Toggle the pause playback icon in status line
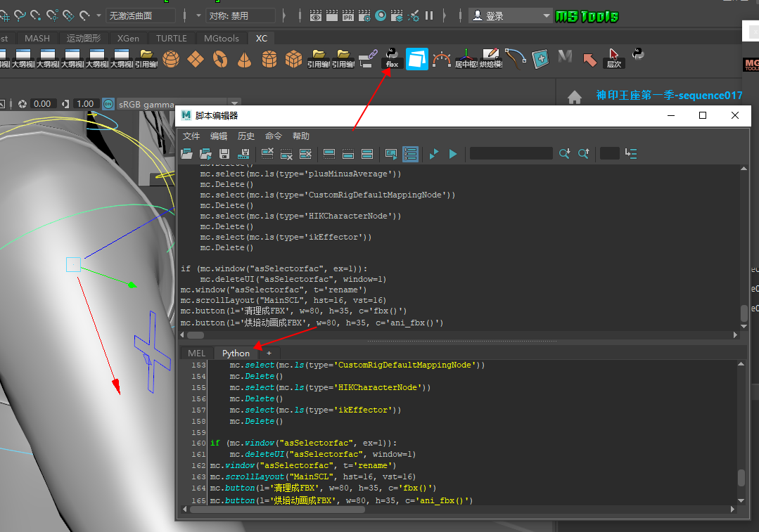 [429, 15]
